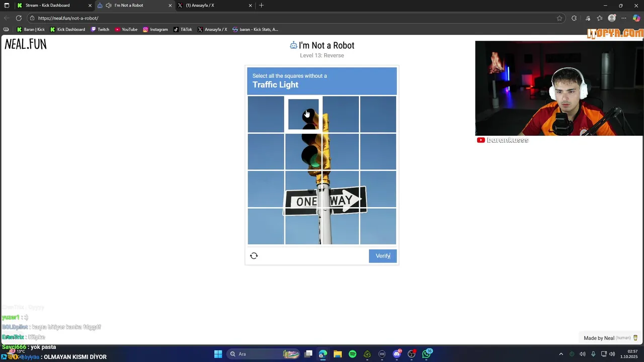This screenshot has width=644, height=362.
Task: Open File Explorer from the taskbar
Action: [x=338, y=354]
